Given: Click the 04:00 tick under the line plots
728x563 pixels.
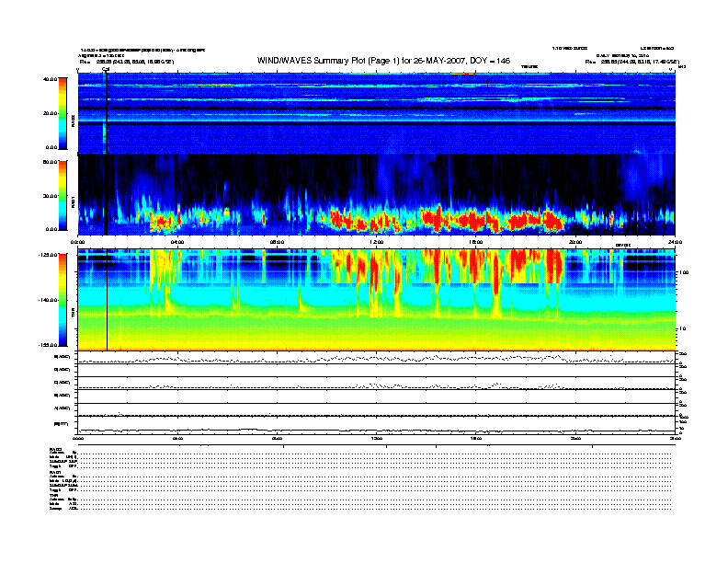Looking at the screenshot, I should [x=177, y=438].
